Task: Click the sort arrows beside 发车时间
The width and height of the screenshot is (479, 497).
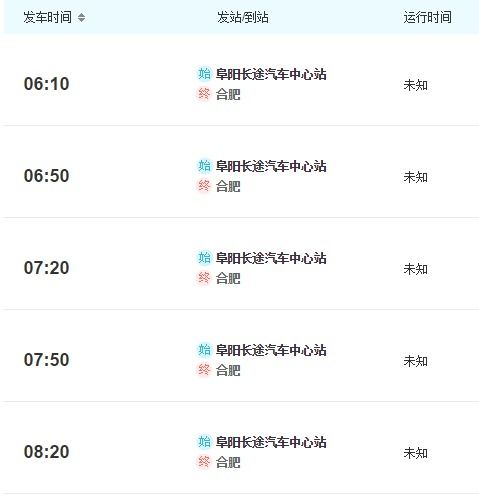Action: pyautogui.click(x=81, y=17)
